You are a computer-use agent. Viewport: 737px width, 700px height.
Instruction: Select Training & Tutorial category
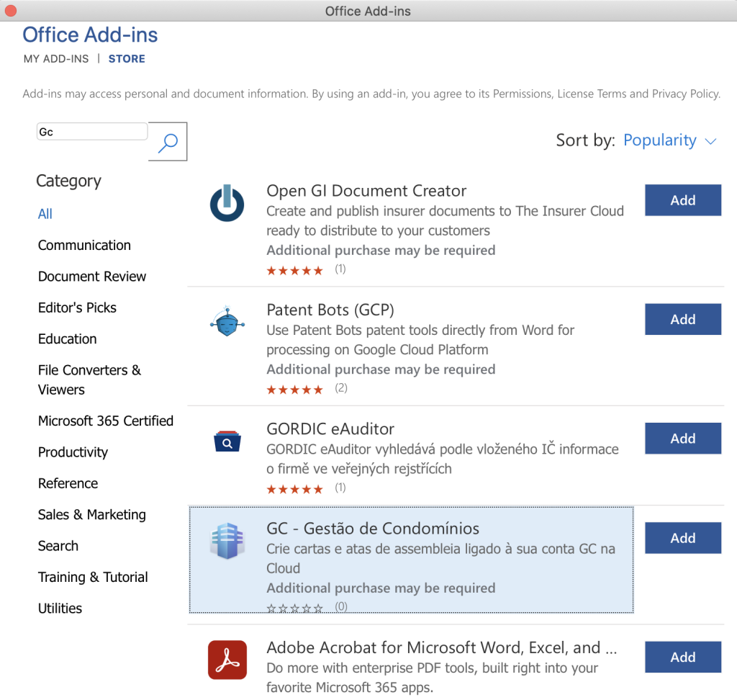point(93,578)
